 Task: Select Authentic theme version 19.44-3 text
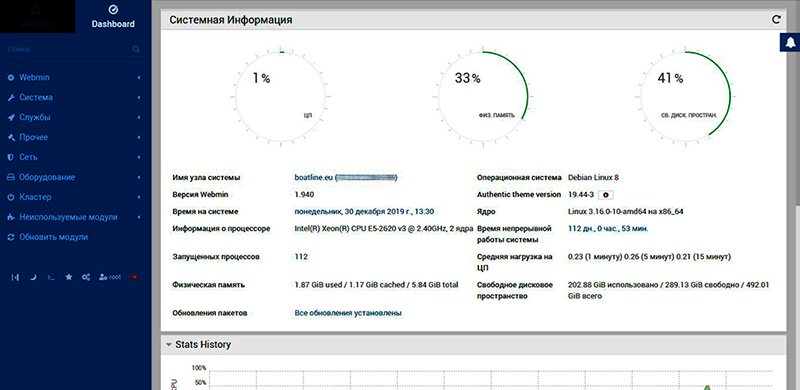tap(581, 194)
